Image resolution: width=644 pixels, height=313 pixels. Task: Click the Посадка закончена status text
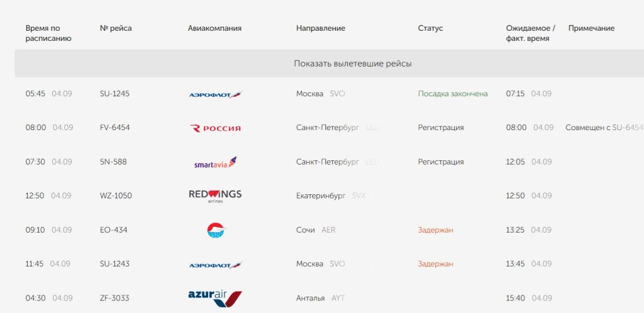click(x=453, y=94)
